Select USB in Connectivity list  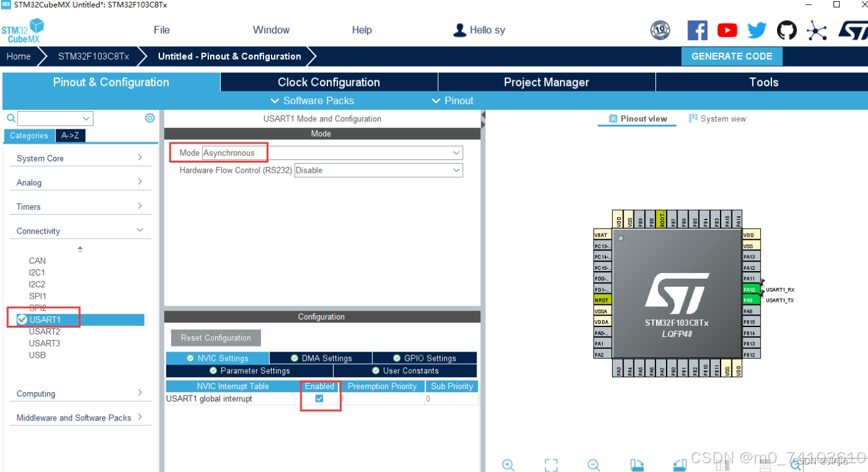(x=37, y=355)
